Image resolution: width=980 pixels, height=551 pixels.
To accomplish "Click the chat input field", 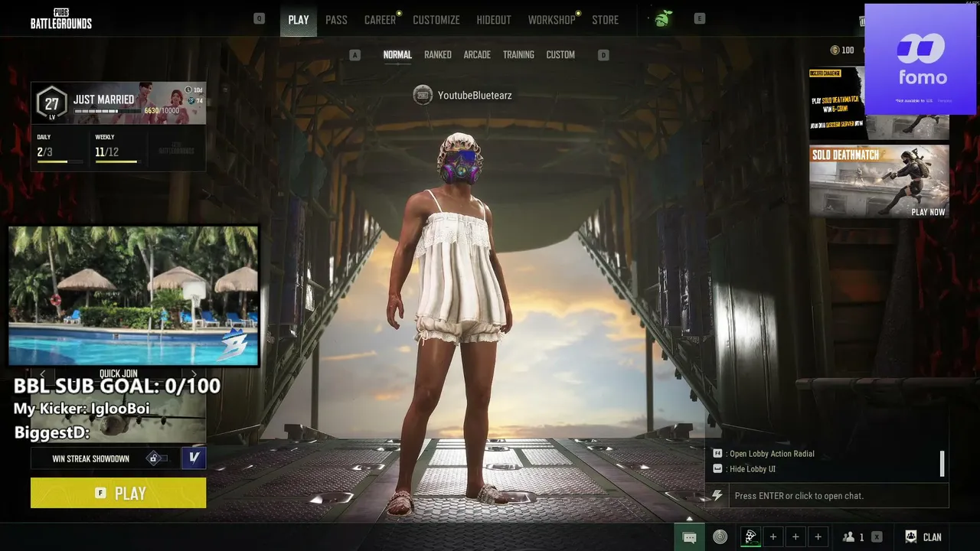I will tap(838, 496).
